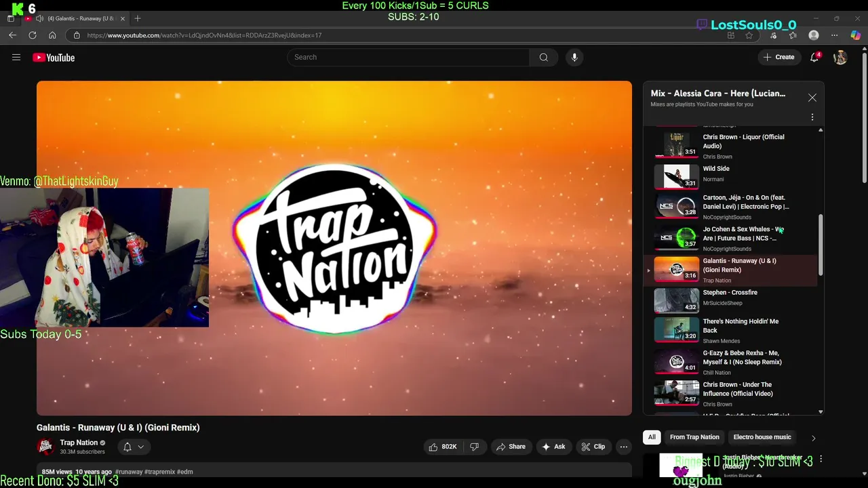The width and height of the screenshot is (868, 488).
Task: Select Galantis - Runaway in the playlist
Action: (x=730, y=270)
